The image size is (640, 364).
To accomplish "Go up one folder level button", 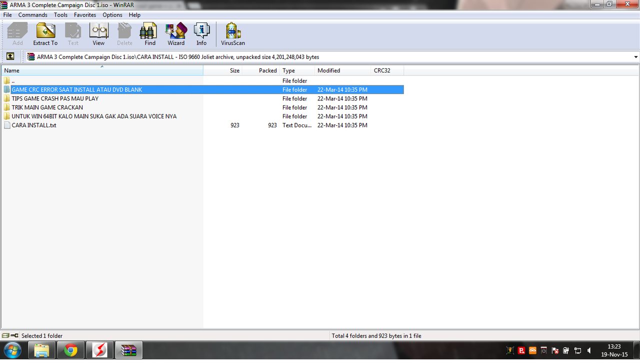I will click(10, 56).
